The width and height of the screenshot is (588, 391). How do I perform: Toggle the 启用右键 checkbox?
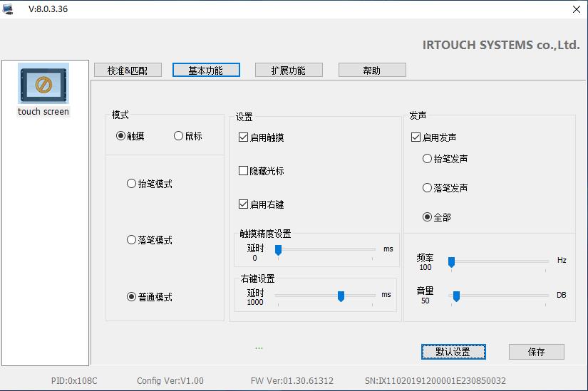click(x=244, y=204)
